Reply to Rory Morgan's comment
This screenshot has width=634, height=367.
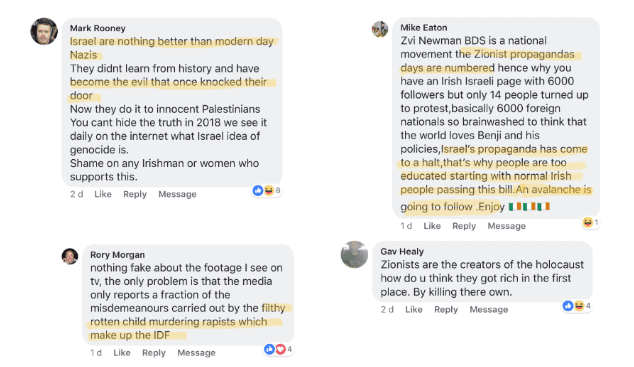(x=154, y=353)
